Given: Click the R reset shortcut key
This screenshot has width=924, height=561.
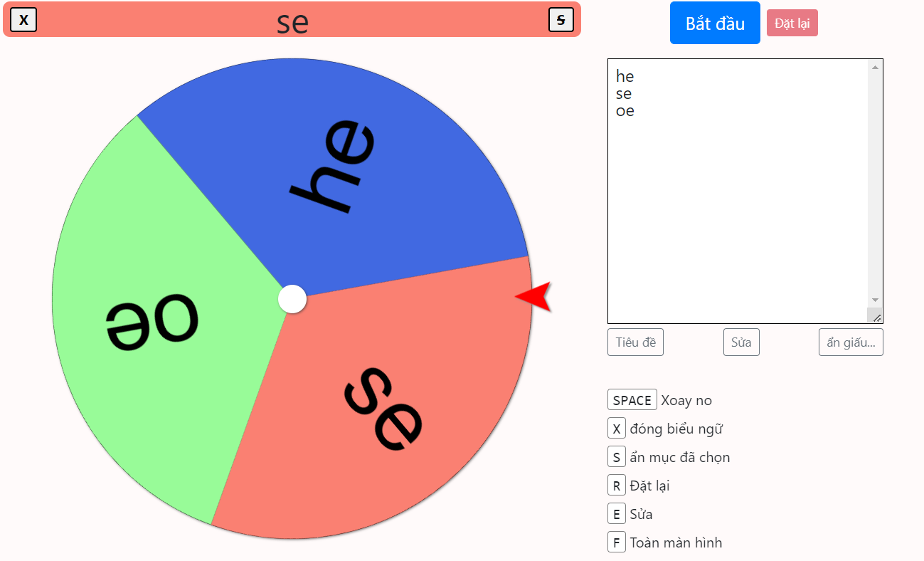Looking at the screenshot, I should tap(617, 486).
